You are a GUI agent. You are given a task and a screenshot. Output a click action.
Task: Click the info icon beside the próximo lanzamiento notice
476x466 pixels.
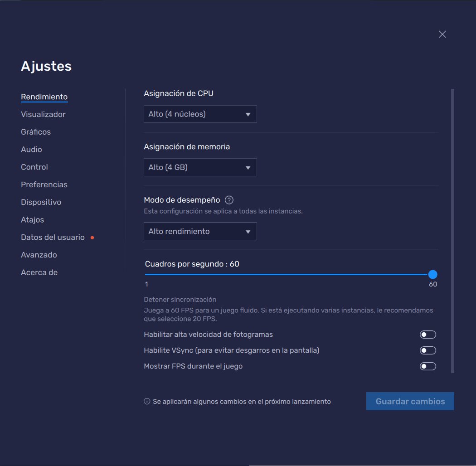tap(147, 401)
